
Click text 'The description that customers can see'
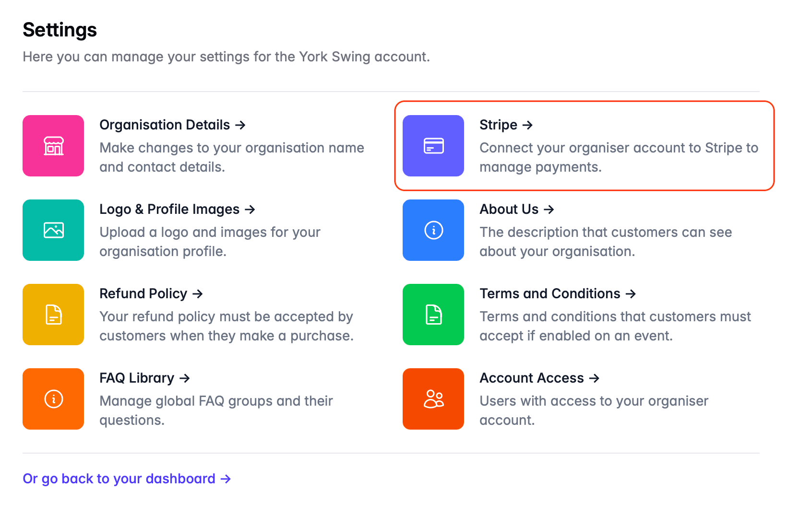coord(606,232)
